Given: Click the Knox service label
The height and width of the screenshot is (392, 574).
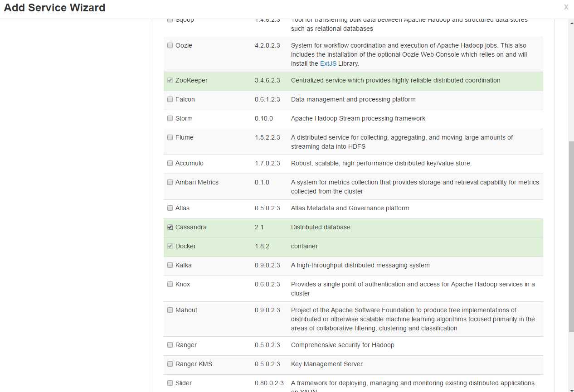Looking at the screenshot, I should (x=183, y=284).
